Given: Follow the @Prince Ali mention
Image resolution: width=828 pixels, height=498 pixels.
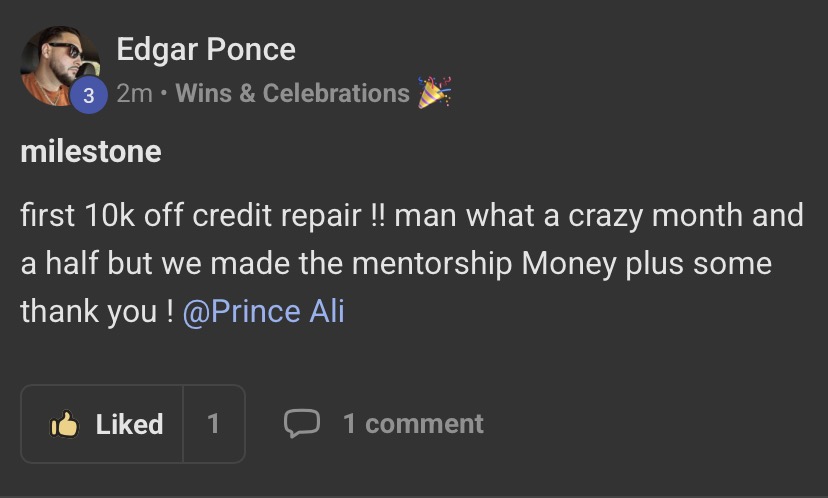Looking at the screenshot, I should [x=263, y=311].
